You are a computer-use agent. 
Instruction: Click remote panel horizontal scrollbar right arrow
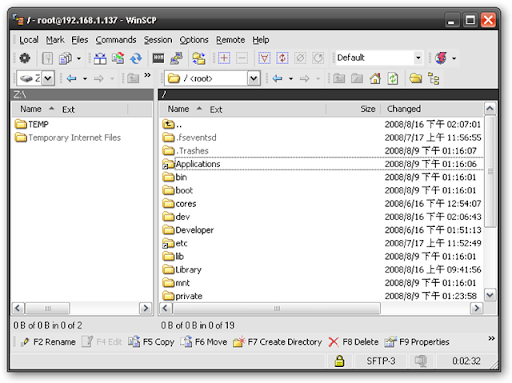pyautogui.click(x=477, y=308)
